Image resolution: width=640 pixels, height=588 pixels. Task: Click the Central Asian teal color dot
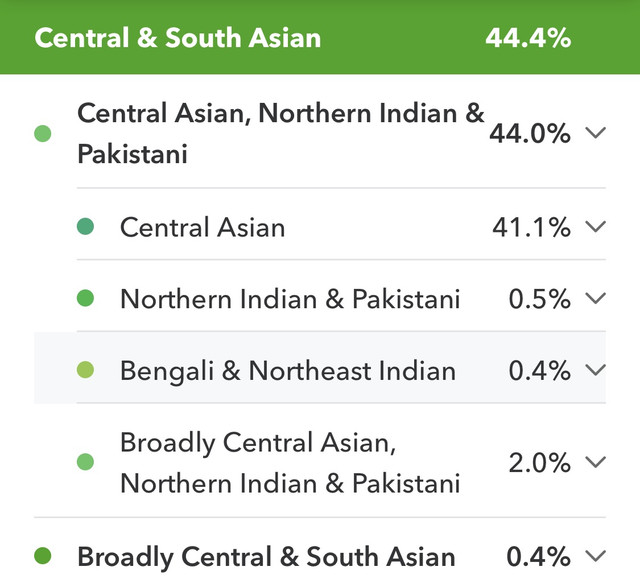85,227
